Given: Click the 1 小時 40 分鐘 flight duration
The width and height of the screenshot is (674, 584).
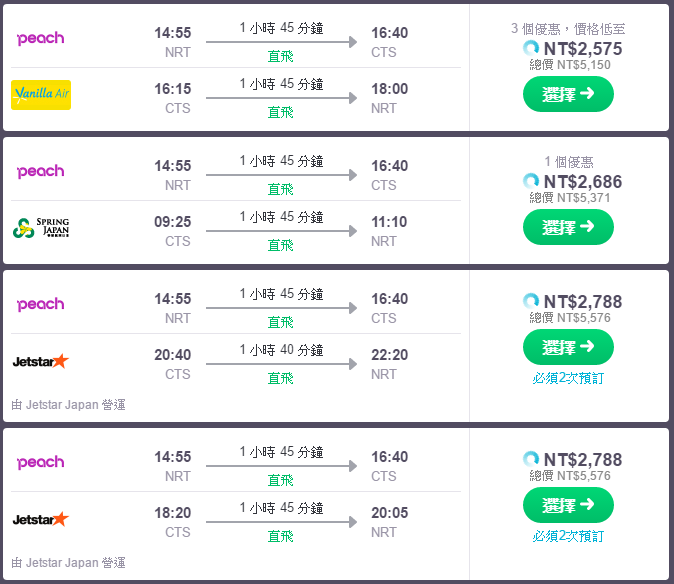Looking at the screenshot, I should pos(281,350).
